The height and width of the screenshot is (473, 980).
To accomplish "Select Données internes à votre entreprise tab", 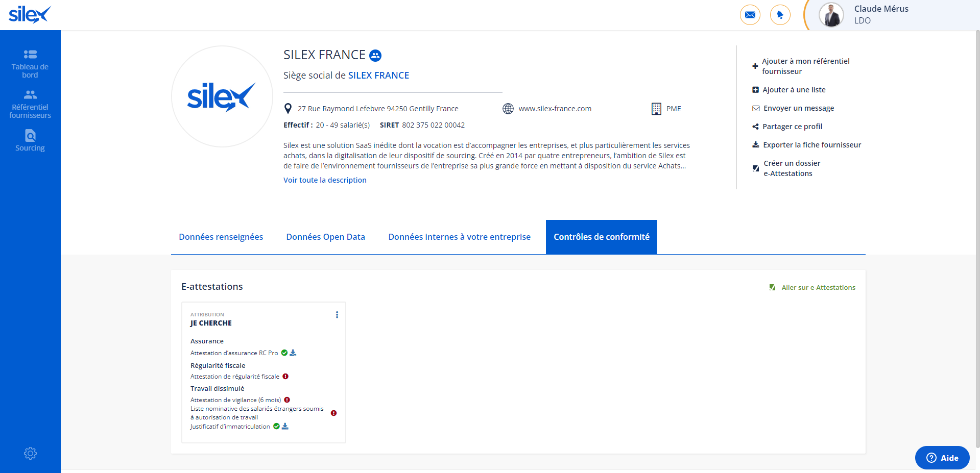I will click(459, 237).
